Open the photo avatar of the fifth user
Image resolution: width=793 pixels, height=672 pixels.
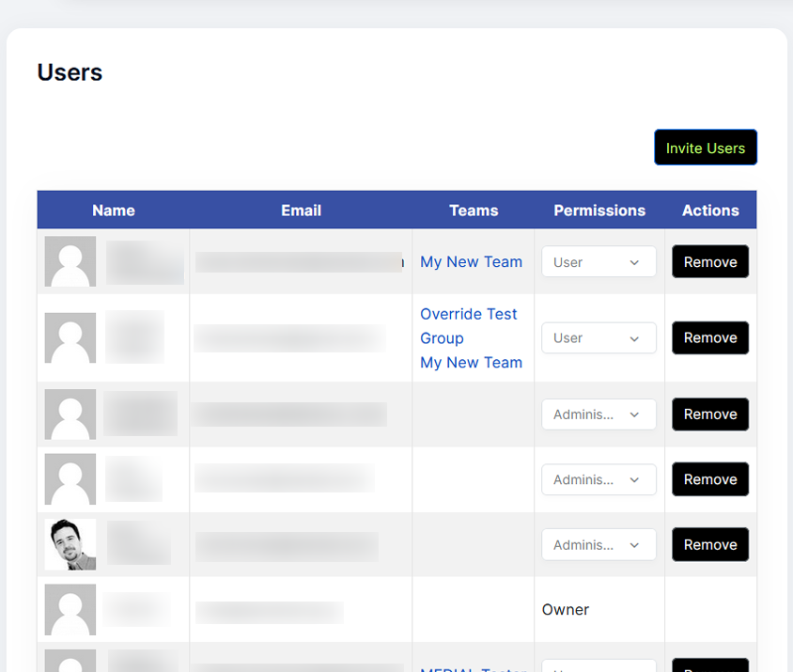coord(70,544)
